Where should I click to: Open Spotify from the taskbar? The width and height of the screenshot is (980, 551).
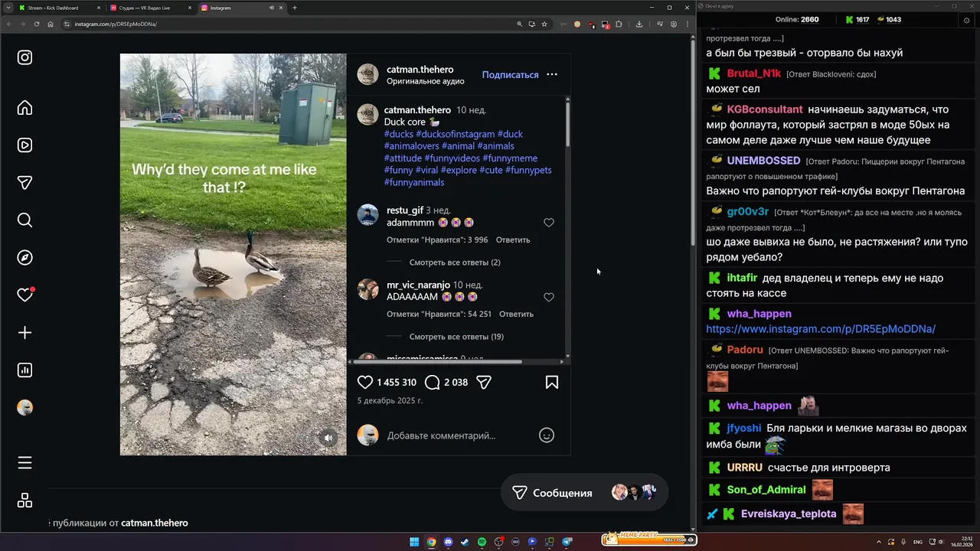click(x=482, y=542)
